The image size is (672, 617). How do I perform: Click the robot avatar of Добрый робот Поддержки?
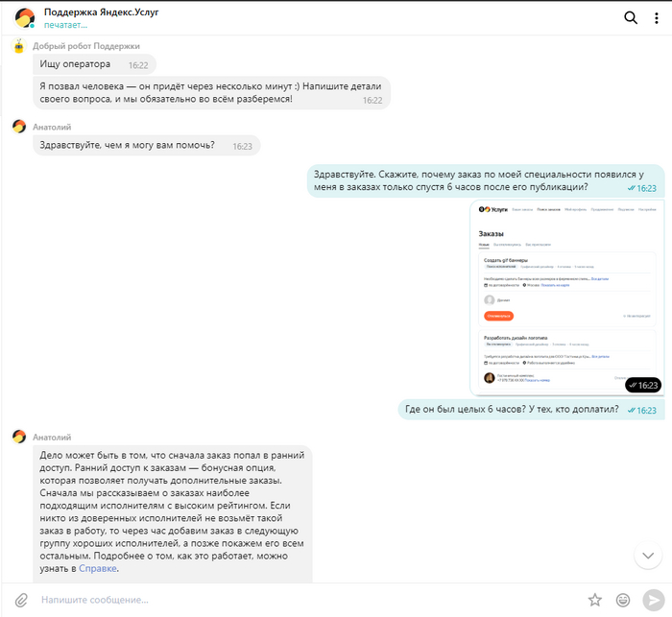pyautogui.click(x=19, y=46)
